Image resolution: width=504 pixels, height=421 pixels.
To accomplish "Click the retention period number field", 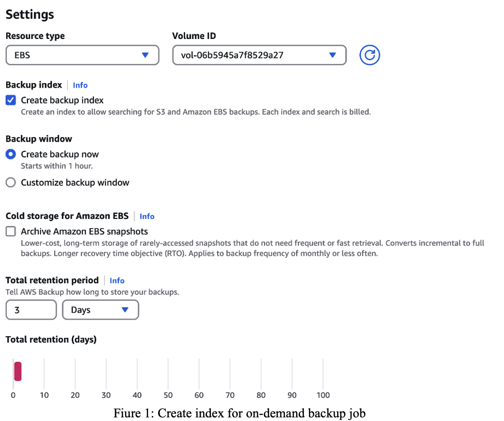I will pos(31,310).
